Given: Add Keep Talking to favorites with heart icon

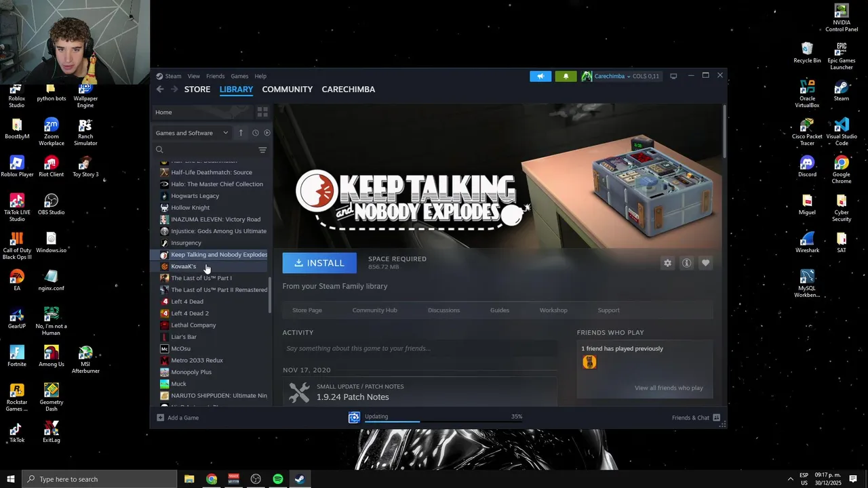Looking at the screenshot, I should pos(705,263).
